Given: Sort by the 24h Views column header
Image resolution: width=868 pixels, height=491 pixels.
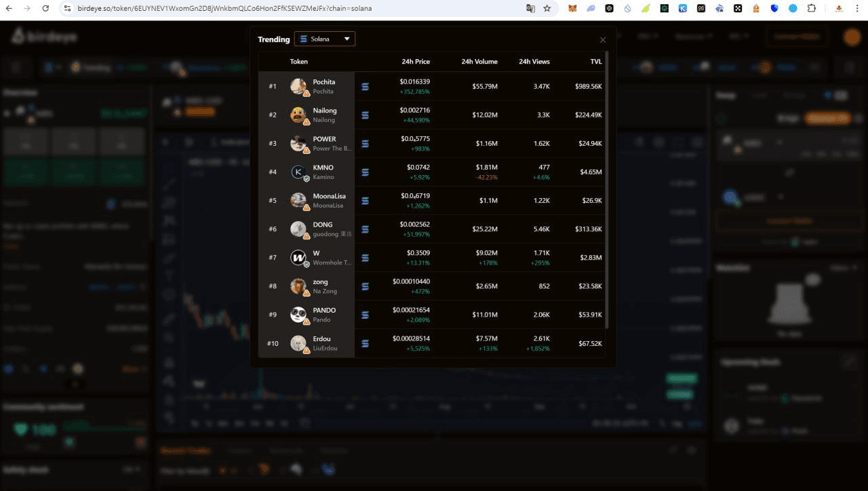Looking at the screenshot, I should coord(534,62).
